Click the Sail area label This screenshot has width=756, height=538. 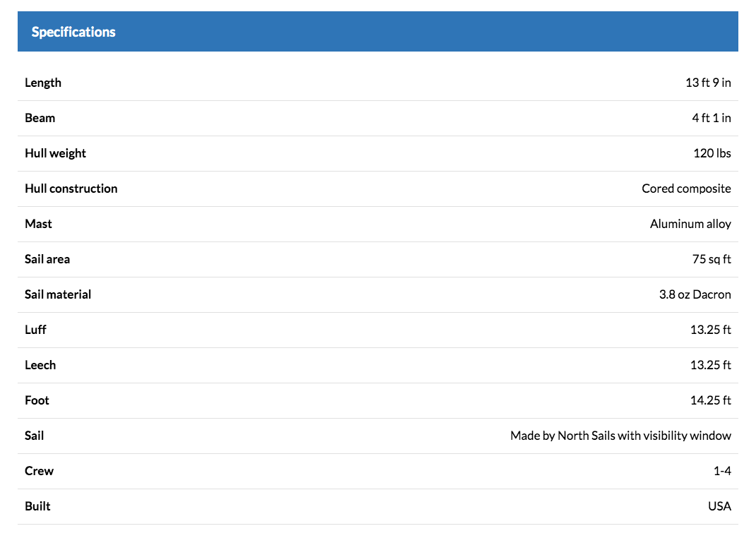pos(47,259)
